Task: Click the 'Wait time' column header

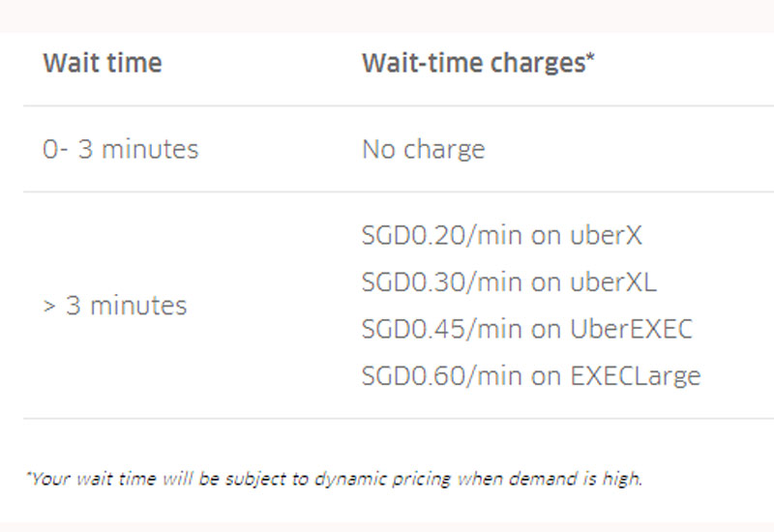Action: click(103, 65)
